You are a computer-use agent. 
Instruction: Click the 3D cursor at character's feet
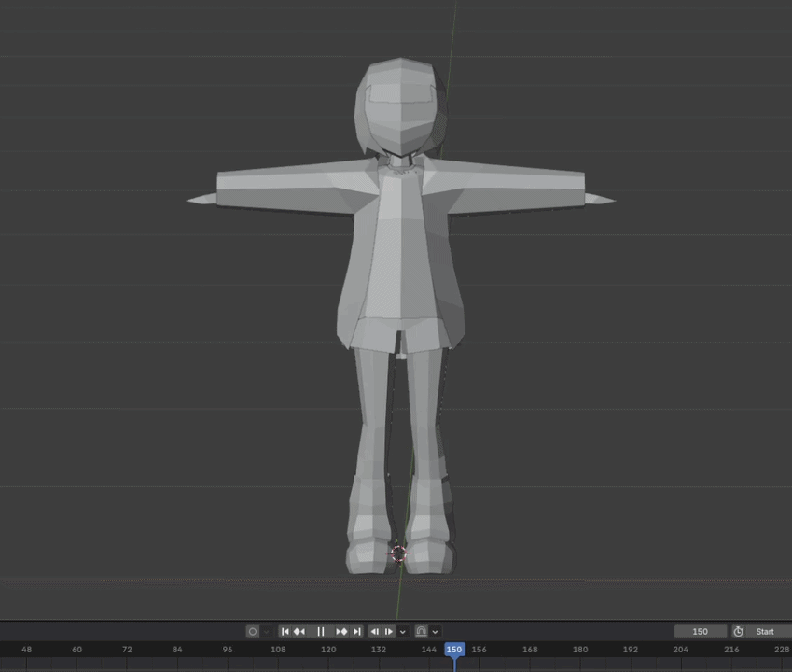398,553
